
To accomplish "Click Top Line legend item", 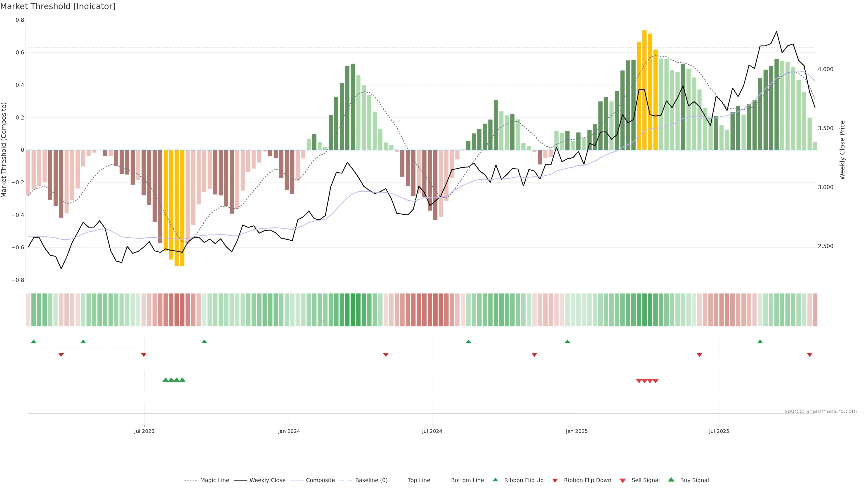I will click(x=419, y=480).
